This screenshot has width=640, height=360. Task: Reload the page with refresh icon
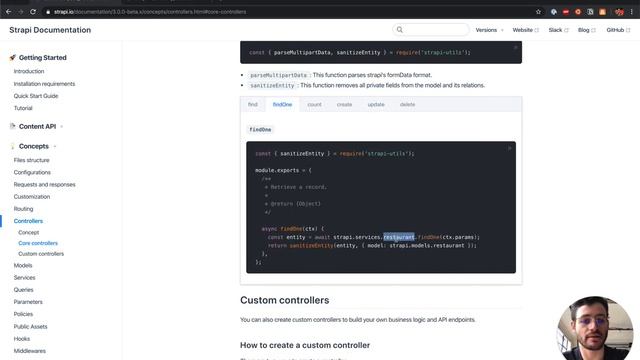point(33,12)
